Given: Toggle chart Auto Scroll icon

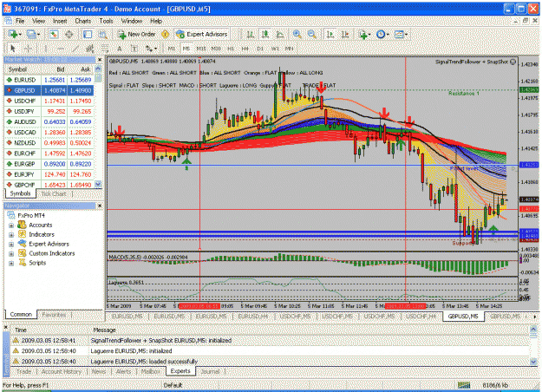Looking at the screenshot, I should click(x=330, y=34).
